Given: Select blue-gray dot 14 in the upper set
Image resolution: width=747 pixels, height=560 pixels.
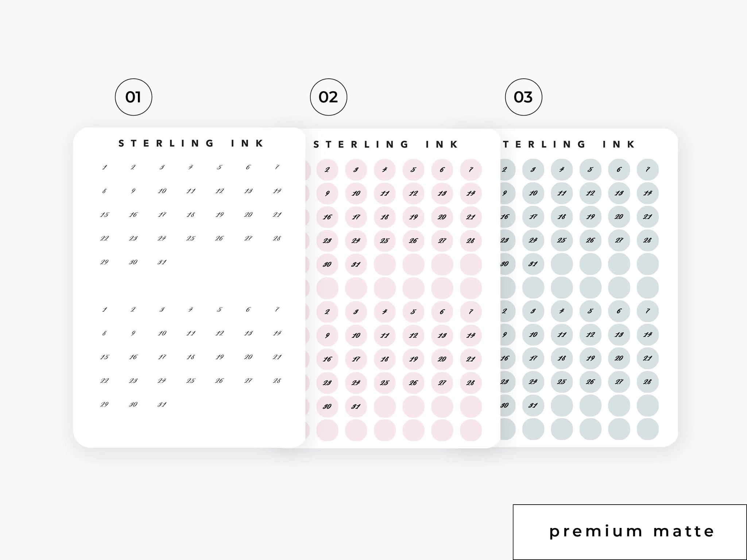Looking at the screenshot, I should click(x=648, y=193).
